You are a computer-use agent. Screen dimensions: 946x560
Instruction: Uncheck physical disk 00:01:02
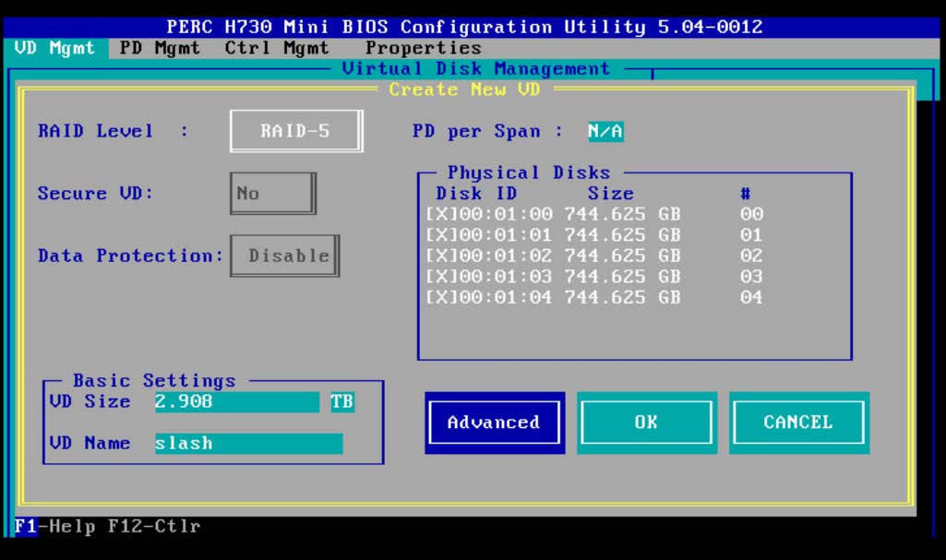coord(442,256)
